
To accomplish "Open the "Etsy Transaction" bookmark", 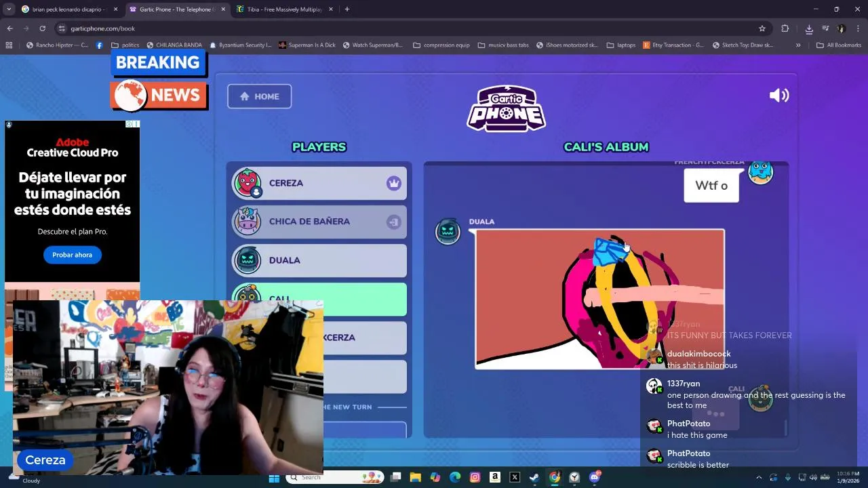I will pos(672,45).
